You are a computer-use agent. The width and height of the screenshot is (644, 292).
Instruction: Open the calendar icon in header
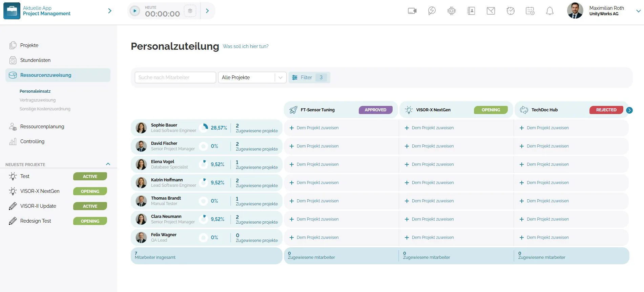coord(530,11)
